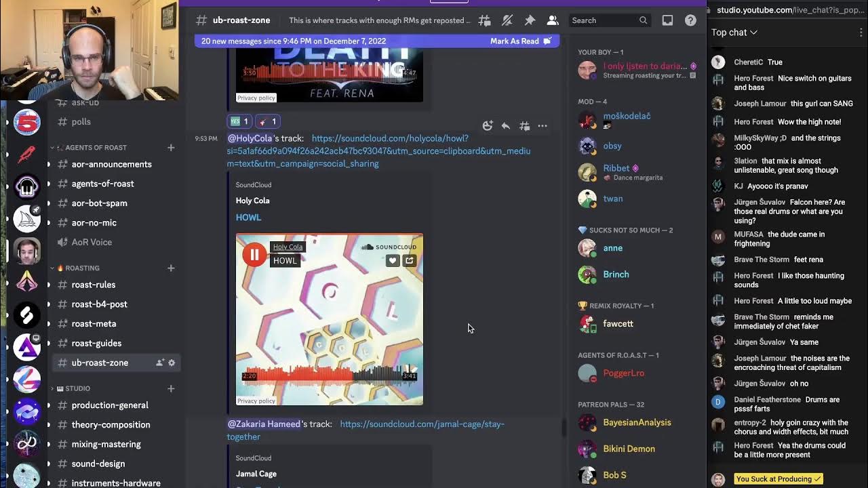Seek Death to the King waveform
The image size is (868, 488).
coord(330,72)
